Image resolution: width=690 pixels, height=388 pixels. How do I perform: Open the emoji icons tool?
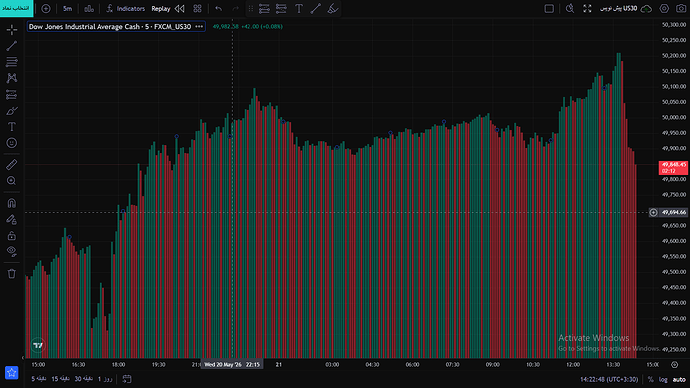pyautogui.click(x=12, y=143)
